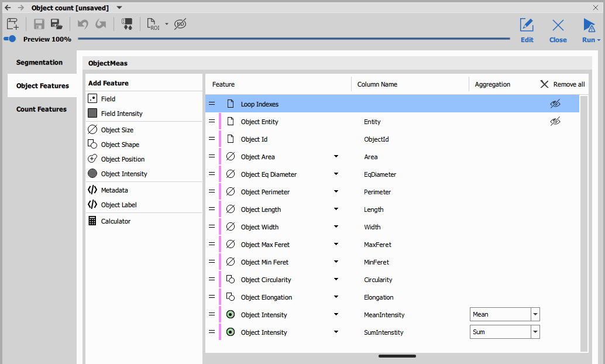Viewport: 605px width, 364px height.
Task: Click the undo arrow icon
Action: pyautogui.click(x=82, y=24)
